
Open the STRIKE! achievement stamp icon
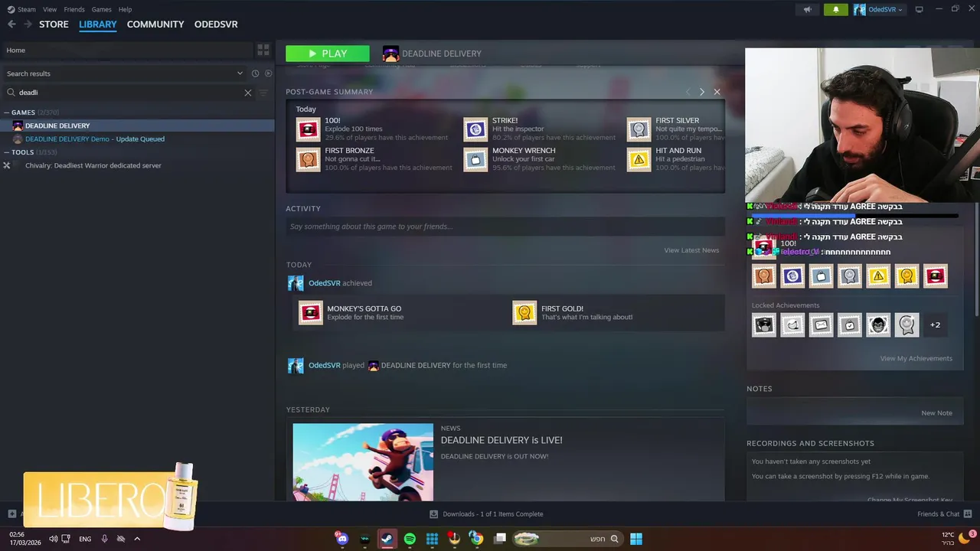pos(475,129)
